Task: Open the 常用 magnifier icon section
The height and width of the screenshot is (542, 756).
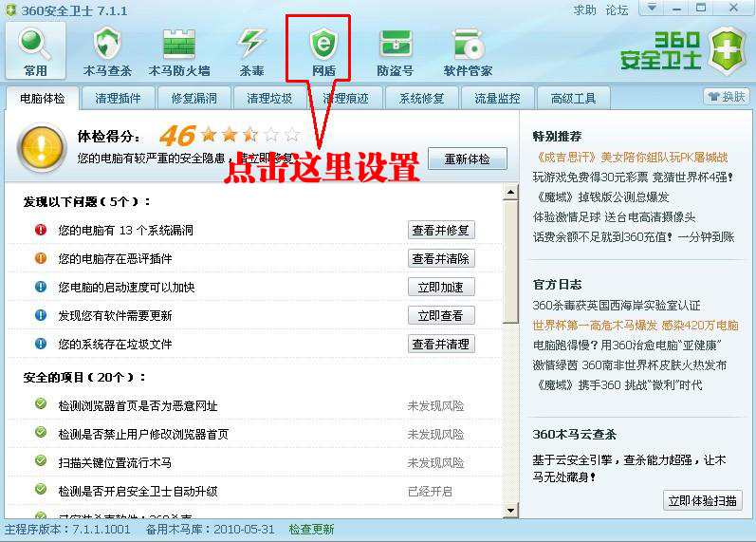Action: (35, 51)
